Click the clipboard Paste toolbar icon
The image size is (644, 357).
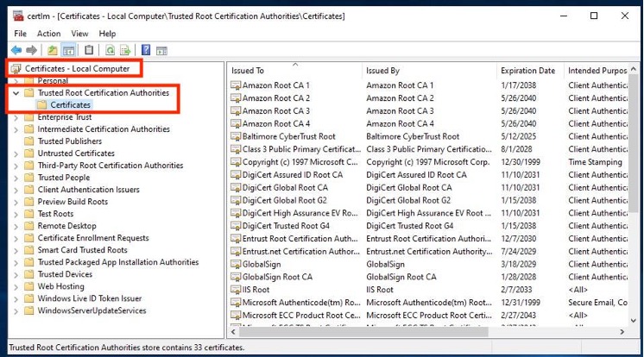(x=89, y=51)
